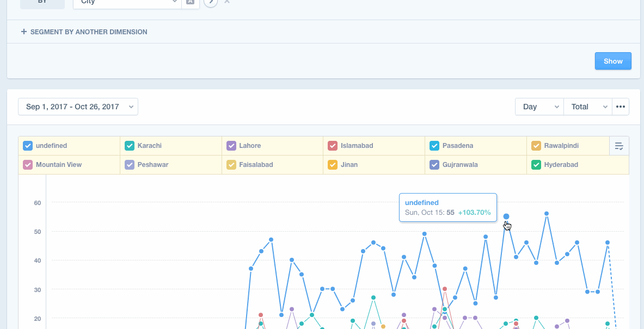Expand the Day interval dropdown
Image resolution: width=644 pixels, height=329 pixels.
pyautogui.click(x=539, y=107)
